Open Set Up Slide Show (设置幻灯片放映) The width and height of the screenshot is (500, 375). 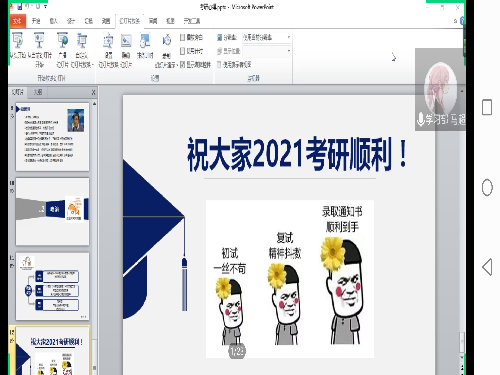(x=108, y=49)
